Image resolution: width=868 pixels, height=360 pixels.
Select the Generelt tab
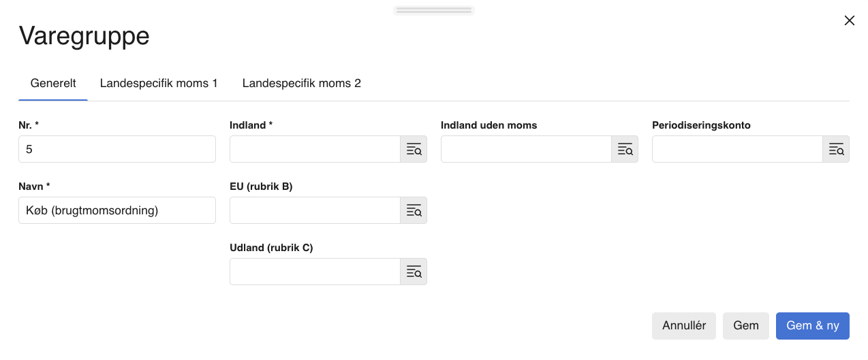(x=53, y=84)
